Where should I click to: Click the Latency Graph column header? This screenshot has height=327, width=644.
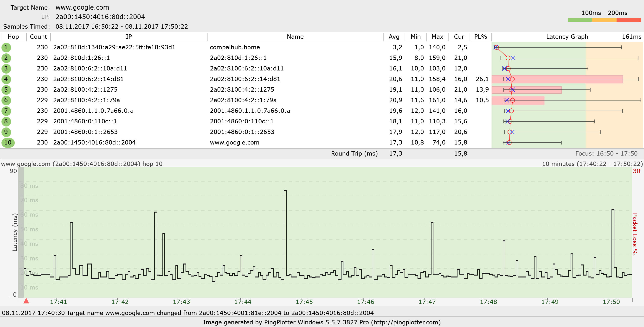click(567, 37)
